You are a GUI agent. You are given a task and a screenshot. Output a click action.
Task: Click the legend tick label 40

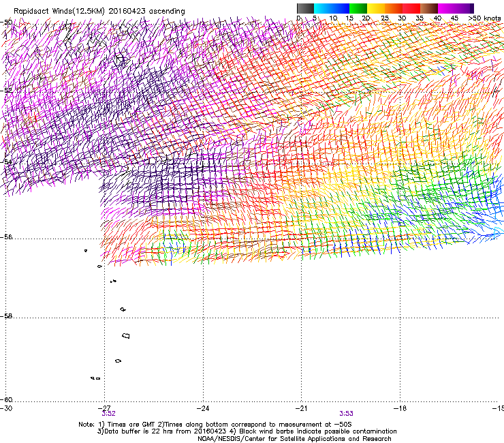(x=437, y=18)
